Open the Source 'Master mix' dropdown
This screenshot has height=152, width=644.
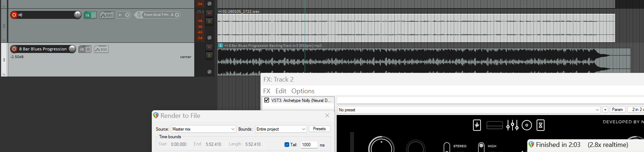204,129
